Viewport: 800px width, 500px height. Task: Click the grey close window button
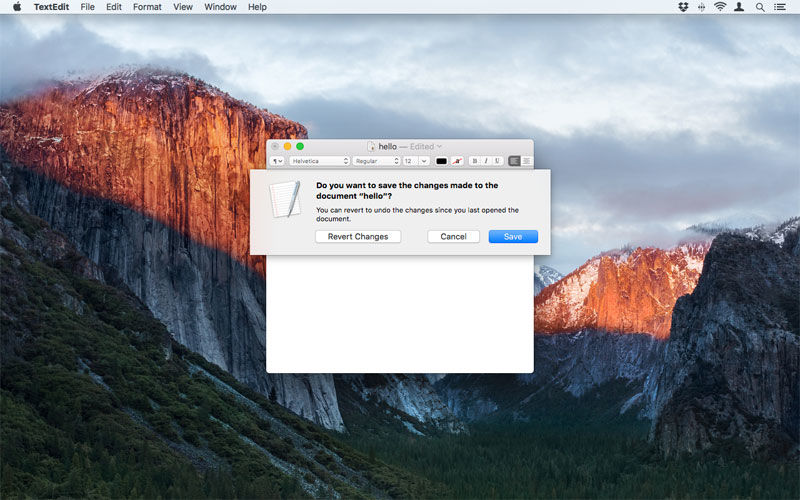(275, 146)
